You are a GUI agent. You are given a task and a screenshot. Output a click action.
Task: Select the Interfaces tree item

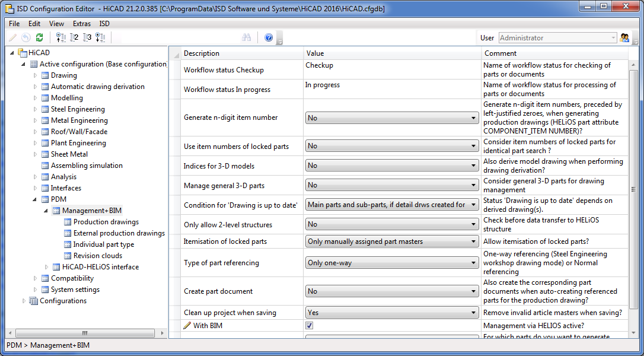click(x=66, y=188)
